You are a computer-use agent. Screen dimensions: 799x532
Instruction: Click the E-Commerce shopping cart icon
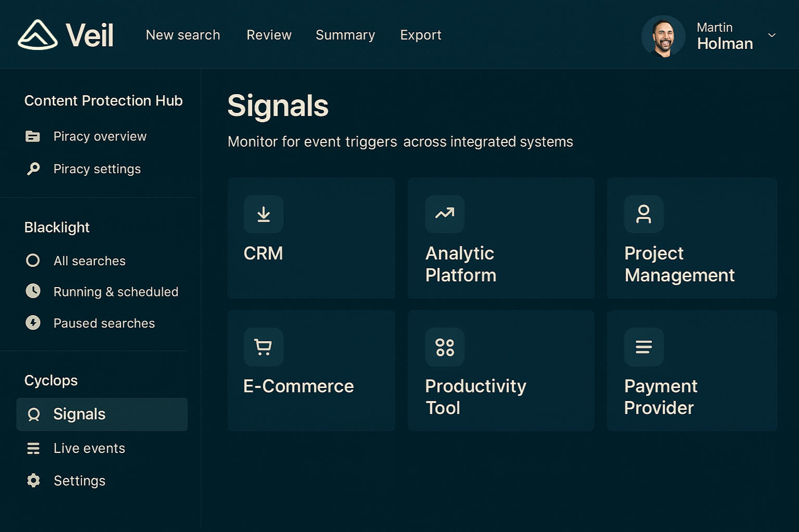tap(263, 347)
